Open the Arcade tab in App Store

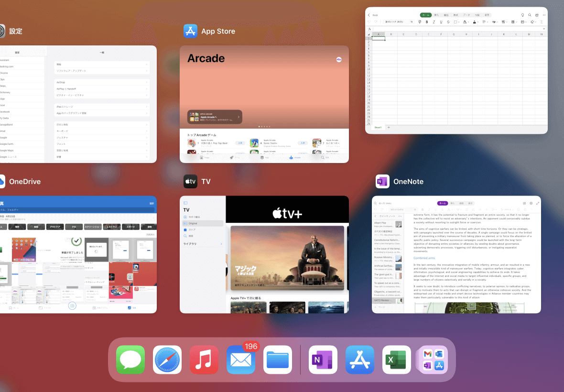coord(295,157)
